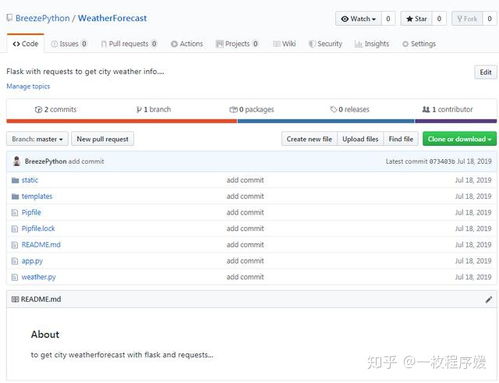Switch to the Issues tab
The image size is (499, 383).
[x=69, y=44]
